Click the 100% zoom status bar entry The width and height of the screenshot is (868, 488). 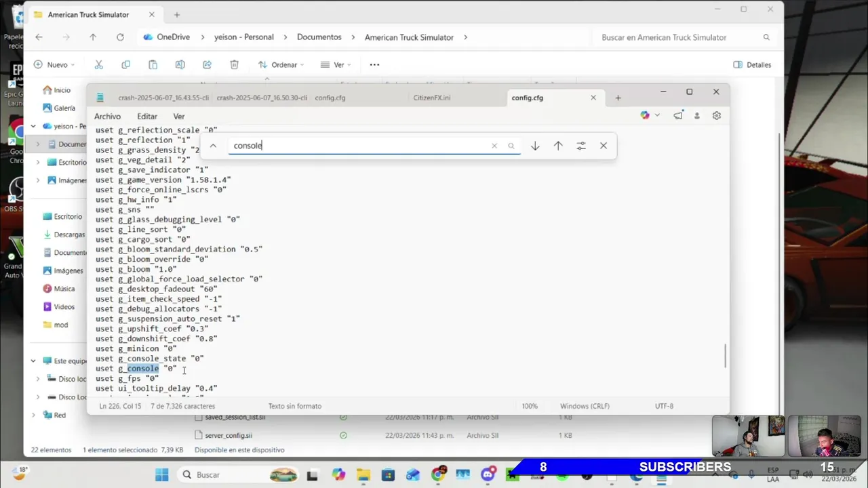tap(530, 406)
